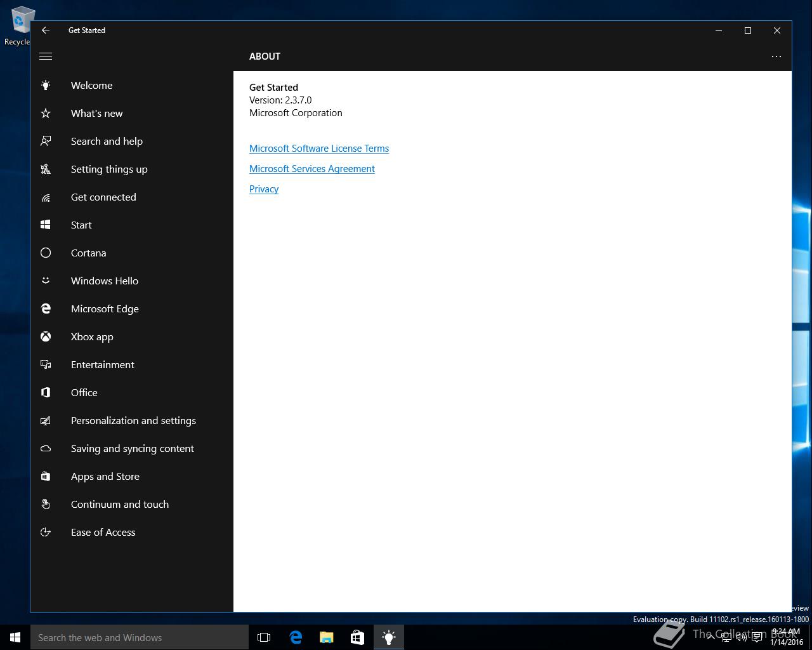The height and width of the screenshot is (650, 812).
Task: Click the taskbar search box
Action: [140, 637]
